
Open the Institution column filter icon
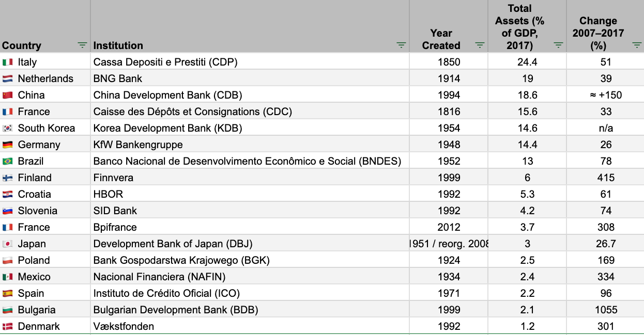(401, 45)
